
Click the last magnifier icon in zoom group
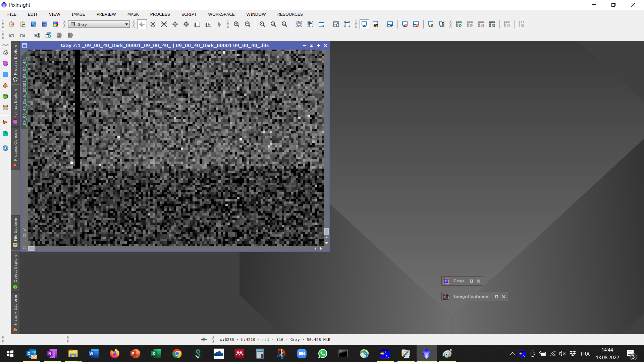(x=284, y=24)
